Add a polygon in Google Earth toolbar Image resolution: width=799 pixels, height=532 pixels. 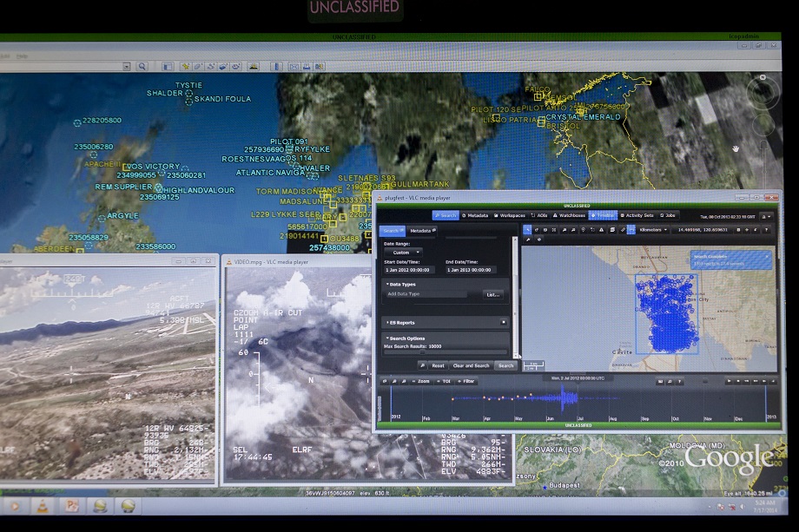[198, 66]
